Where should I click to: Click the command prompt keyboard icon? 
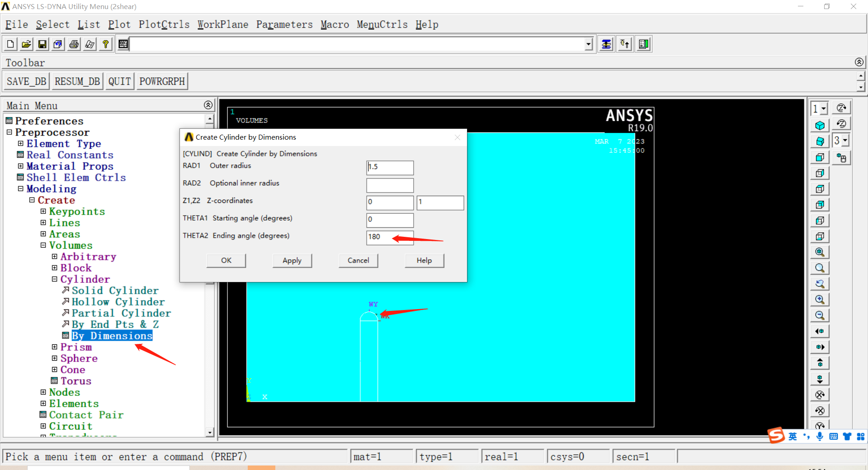click(x=123, y=44)
